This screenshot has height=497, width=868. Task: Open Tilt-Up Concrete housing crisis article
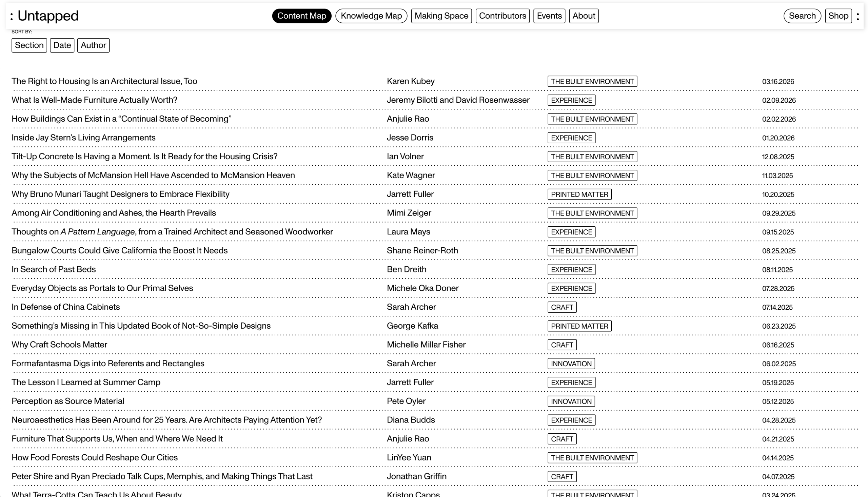(x=144, y=156)
